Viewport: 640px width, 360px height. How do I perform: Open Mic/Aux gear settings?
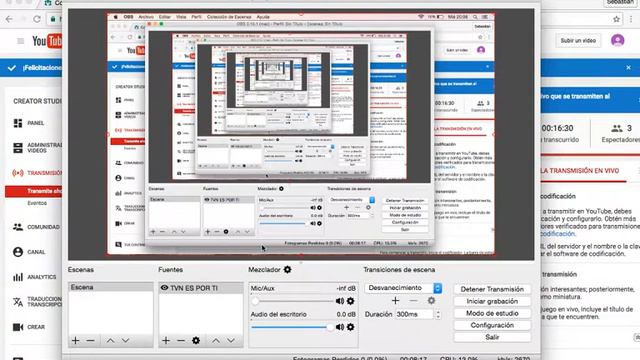click(x=350, y=301)
